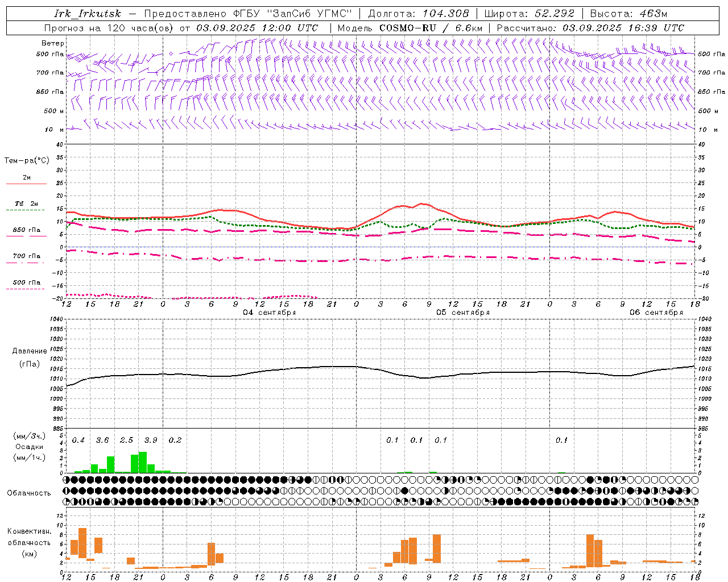Screen dimensions: 728x582
Task: Click the 04 сентября date label
Action: pos(270,313)
